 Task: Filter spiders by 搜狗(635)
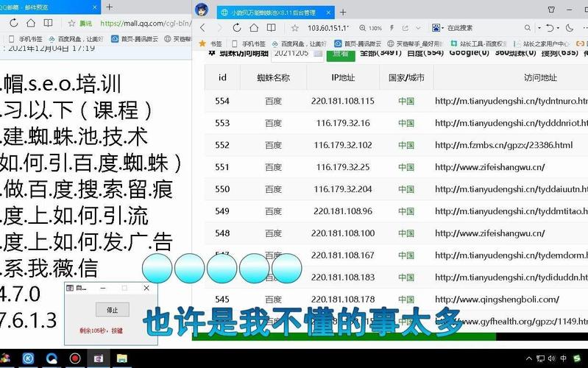(559, 53)
